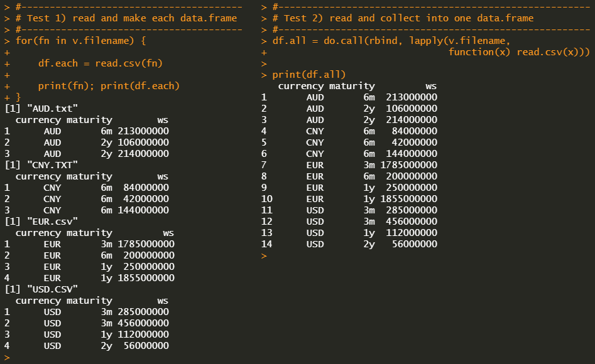
Task: Click row 7 of the df.all output
Action: [349, 165]
